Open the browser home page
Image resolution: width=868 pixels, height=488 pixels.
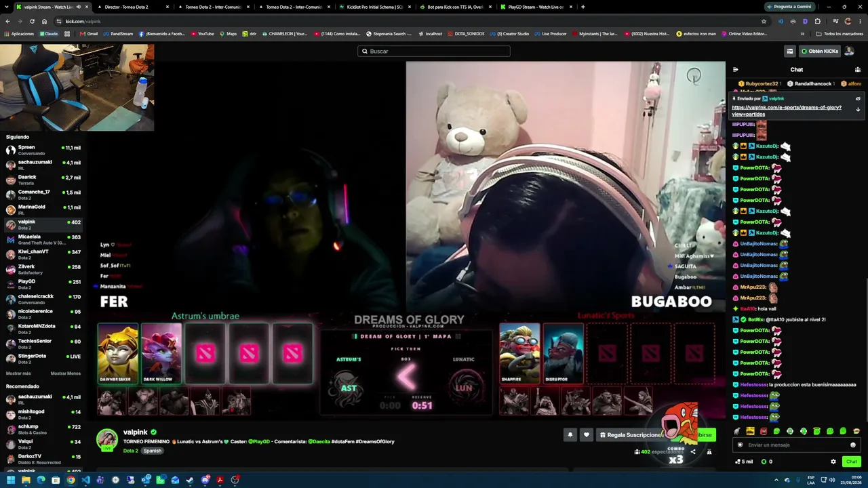click(44, 21)
